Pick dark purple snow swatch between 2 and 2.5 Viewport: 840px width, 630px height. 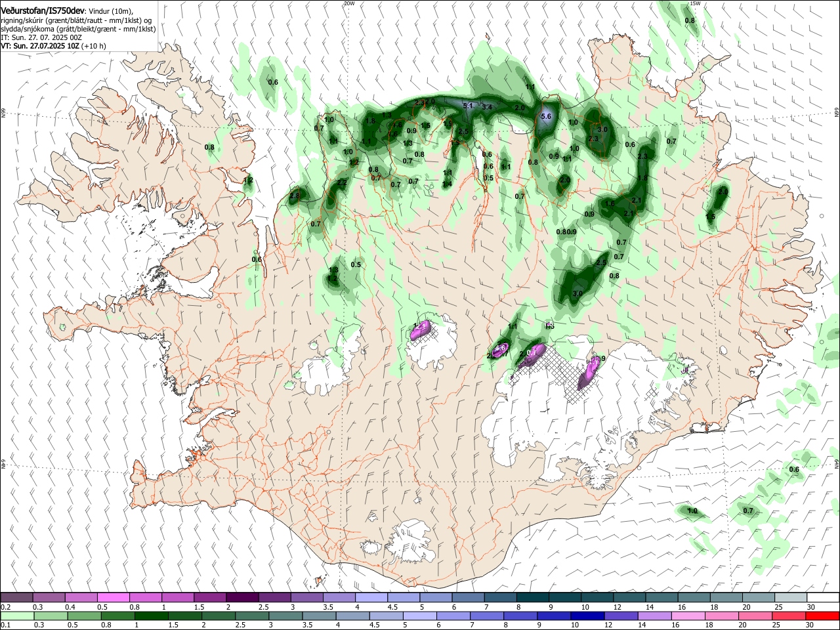pos(242,598)
